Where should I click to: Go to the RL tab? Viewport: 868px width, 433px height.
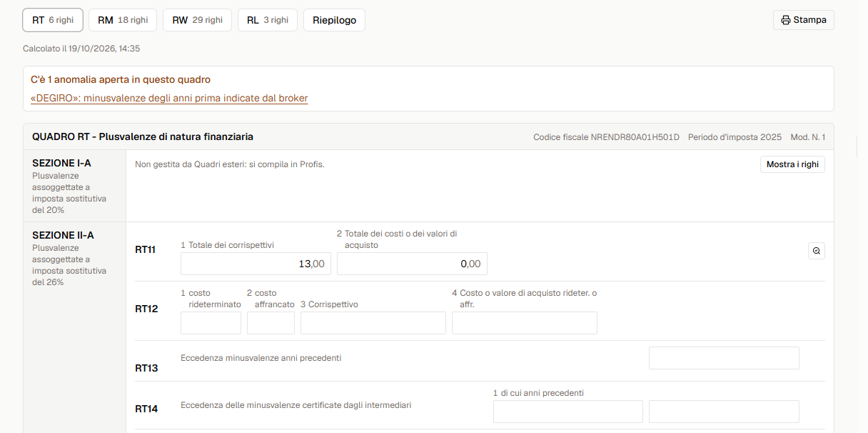coord(268,20)
